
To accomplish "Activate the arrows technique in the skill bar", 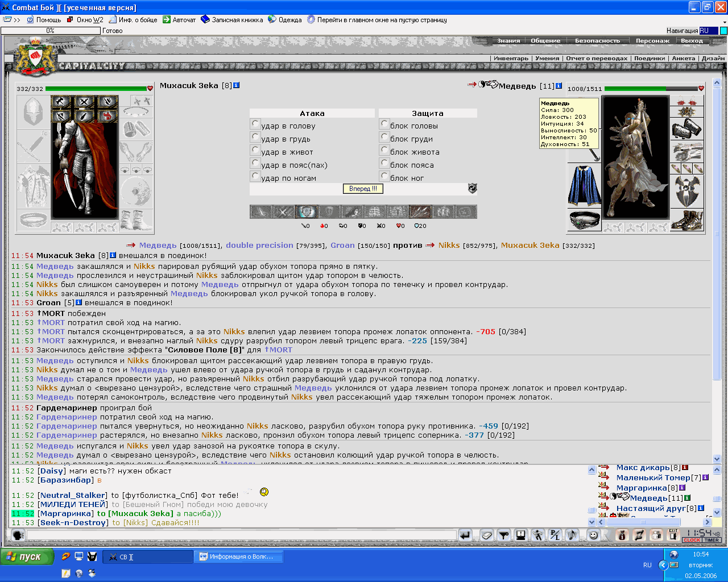I will tap(420, 212).
